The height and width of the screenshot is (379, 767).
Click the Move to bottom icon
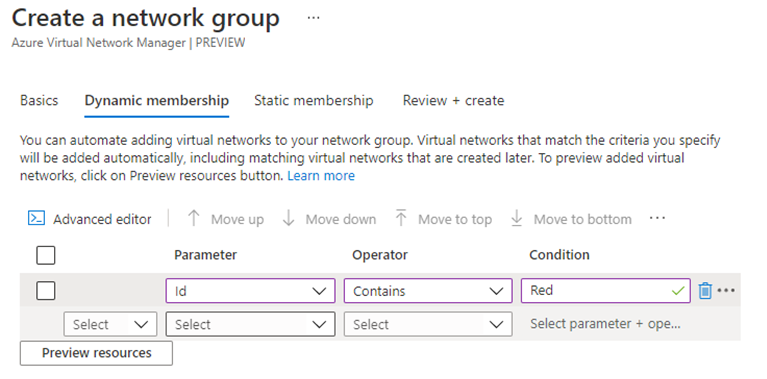[517, 218]
